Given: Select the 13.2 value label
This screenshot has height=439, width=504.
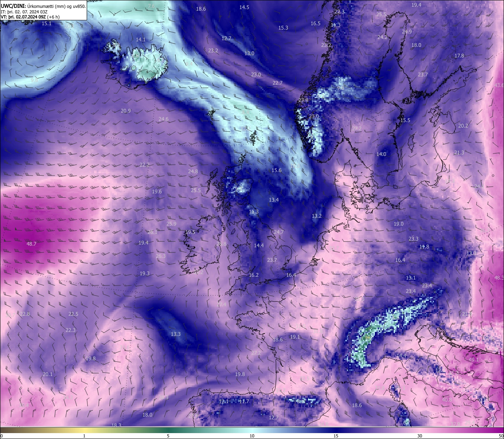Looking at the screenshot, I should click(317, 216).
